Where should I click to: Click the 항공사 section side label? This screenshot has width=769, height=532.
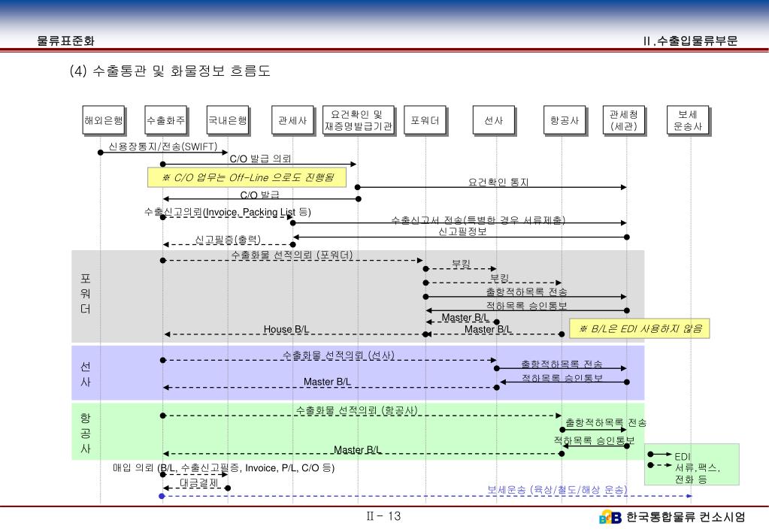pyautogui.click(x=86, y=433)
